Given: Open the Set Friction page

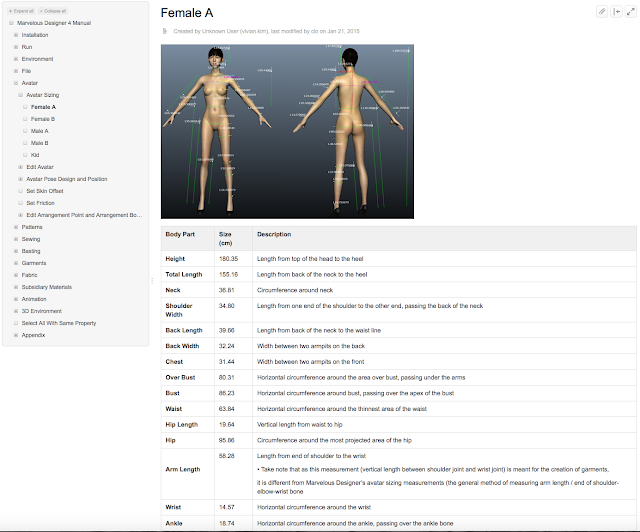Looking at the screenshot, I should pos(40,203).
